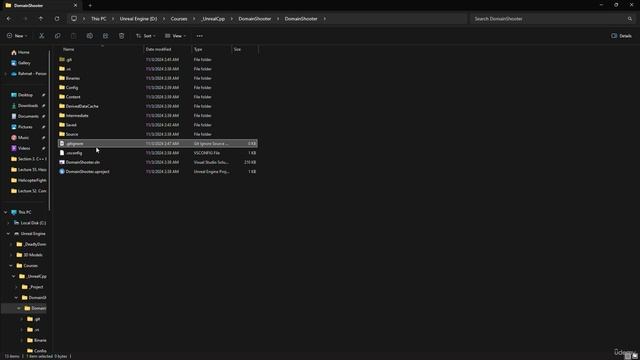Click the Delete trash icon
Image resolution: width=640 pixels, height=360 pixels.
[x=121, y=36]
